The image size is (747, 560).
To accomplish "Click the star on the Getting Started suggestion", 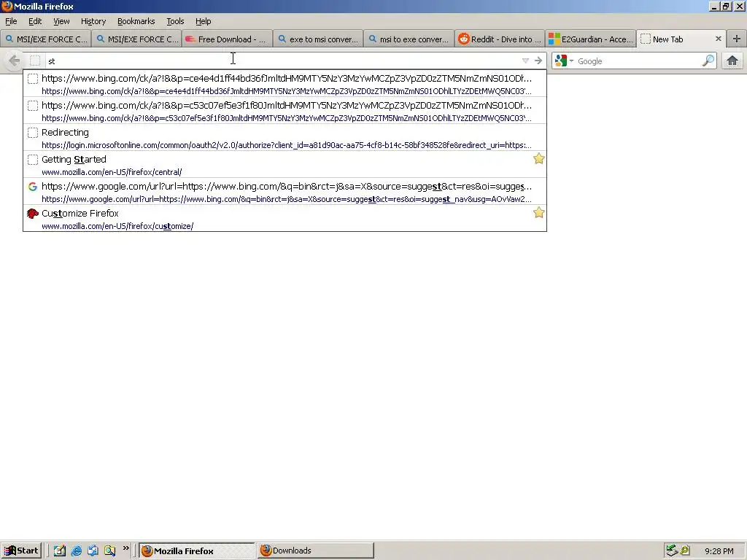I will [539, 158].
